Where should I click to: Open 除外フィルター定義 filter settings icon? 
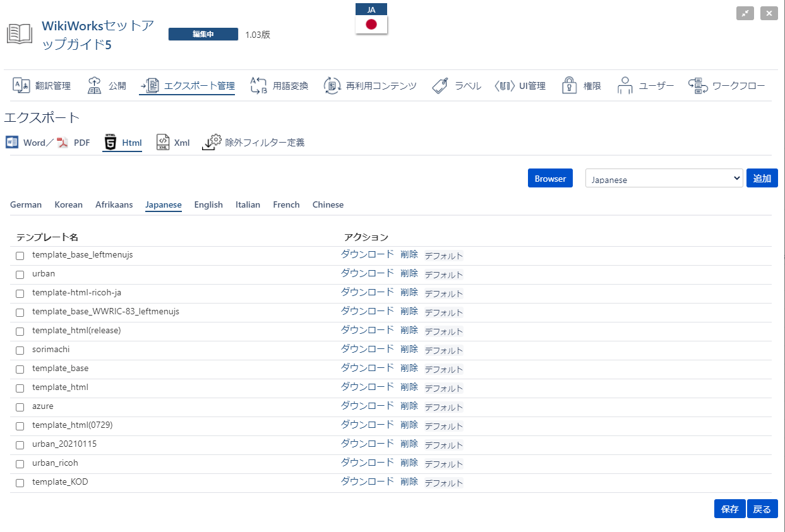[212, 143]
